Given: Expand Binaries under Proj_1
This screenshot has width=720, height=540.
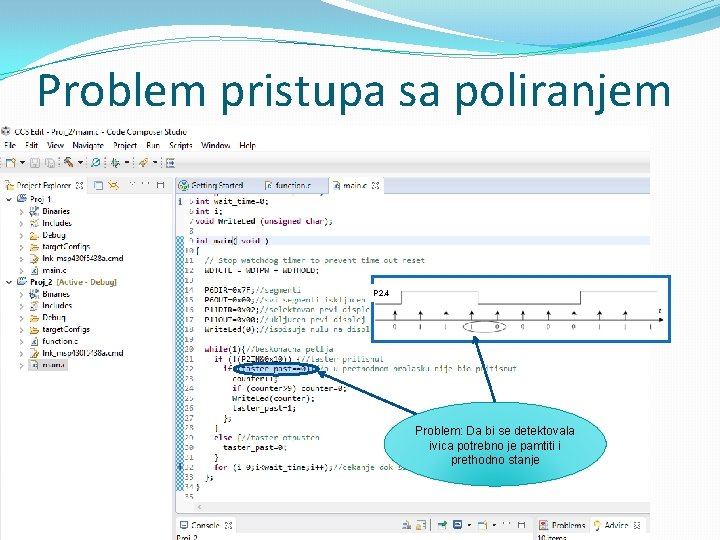Looking at the screenshot, I should tap(21, 212).
